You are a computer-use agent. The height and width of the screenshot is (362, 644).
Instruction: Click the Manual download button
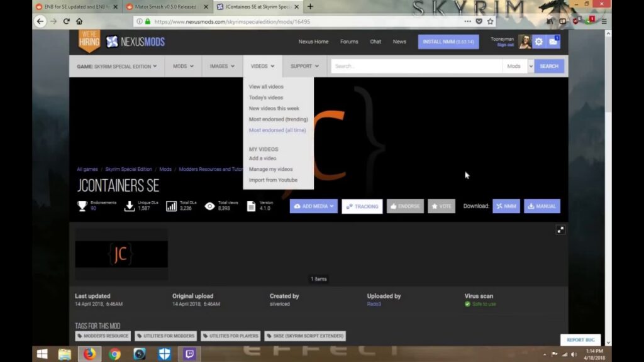point(541,206)
